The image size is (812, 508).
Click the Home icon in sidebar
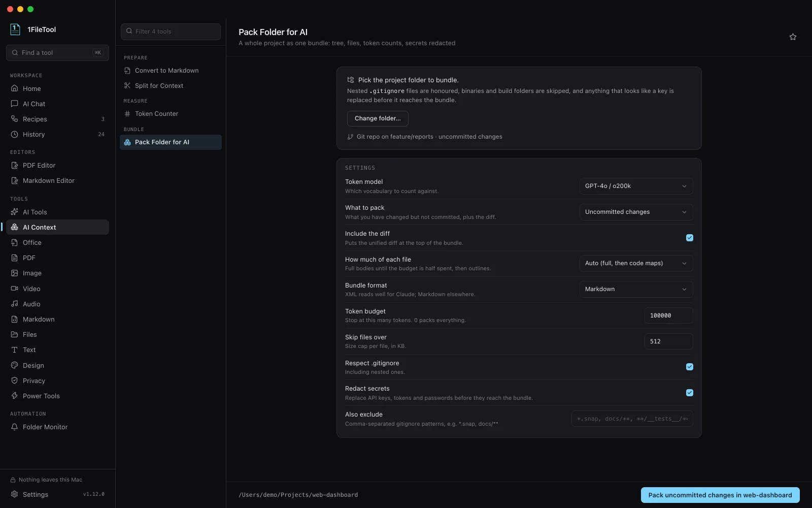(x=15, y=88)
